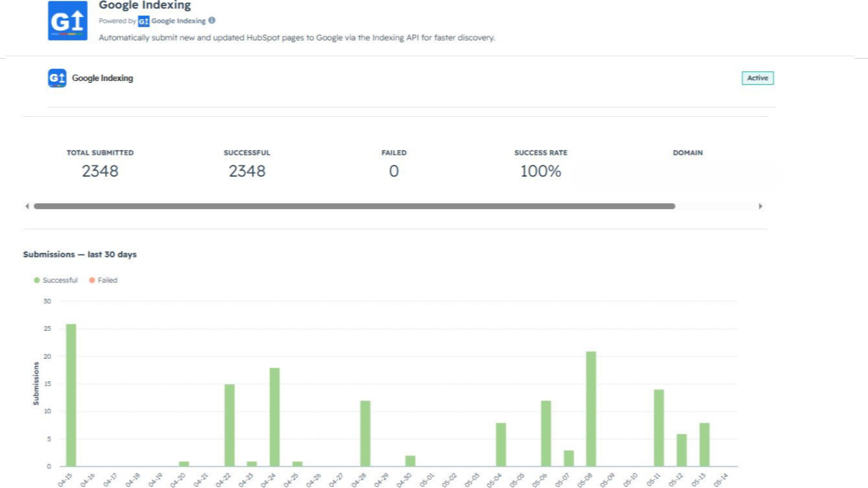Click the left arrow of the stats scrollbar
Screen dimensions: 868x488
[x=27, y=206]
